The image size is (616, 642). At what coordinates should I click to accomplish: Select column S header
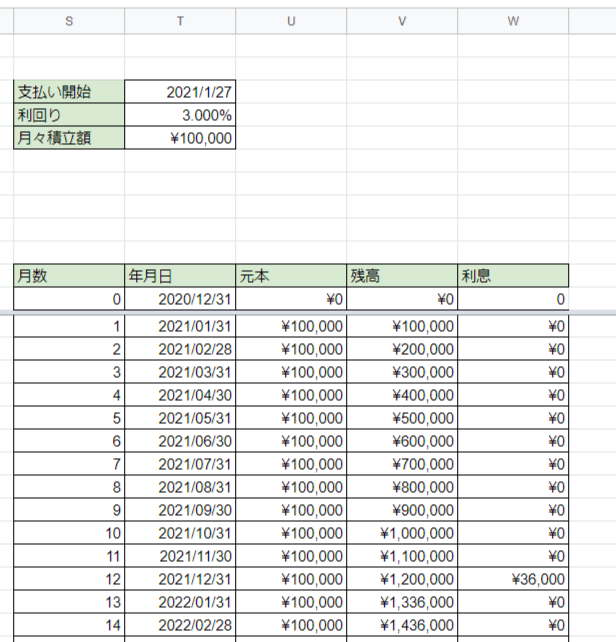click(69, 20)
